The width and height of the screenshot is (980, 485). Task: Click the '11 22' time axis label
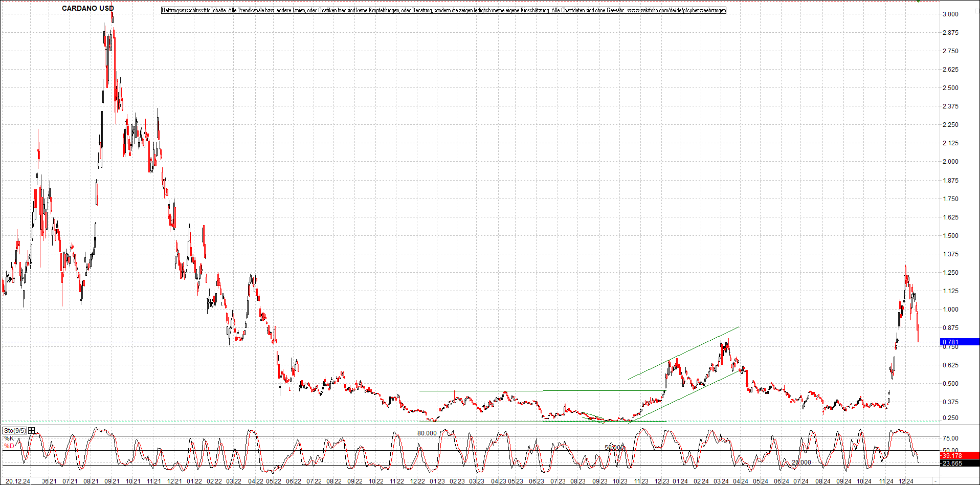[x=396, y=481]
